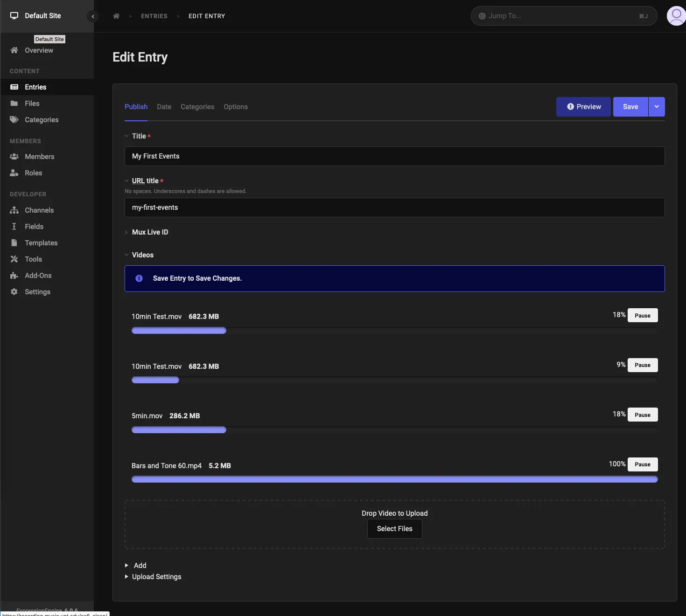Click the Title input field
Viewport: 686px width, 616px height.
click(x=395, y=156)
